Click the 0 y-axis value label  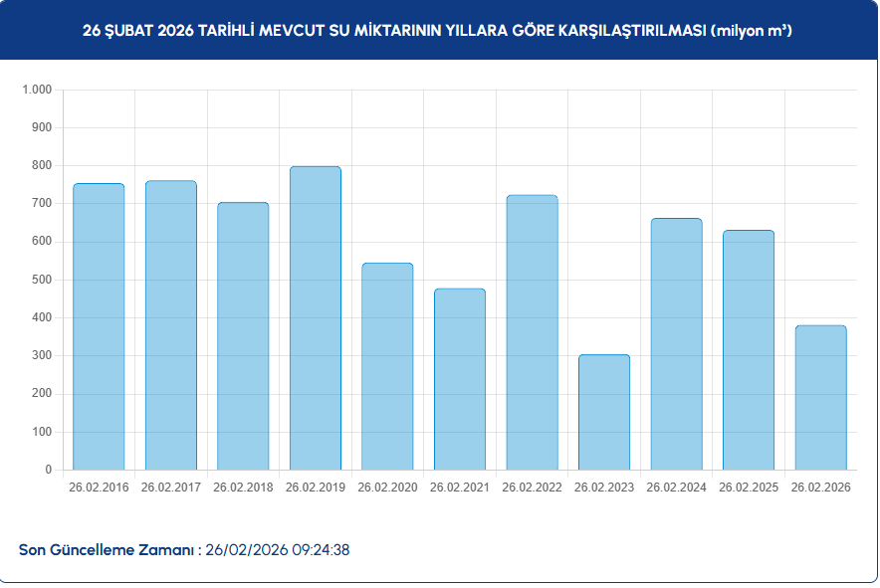point(47,470)
